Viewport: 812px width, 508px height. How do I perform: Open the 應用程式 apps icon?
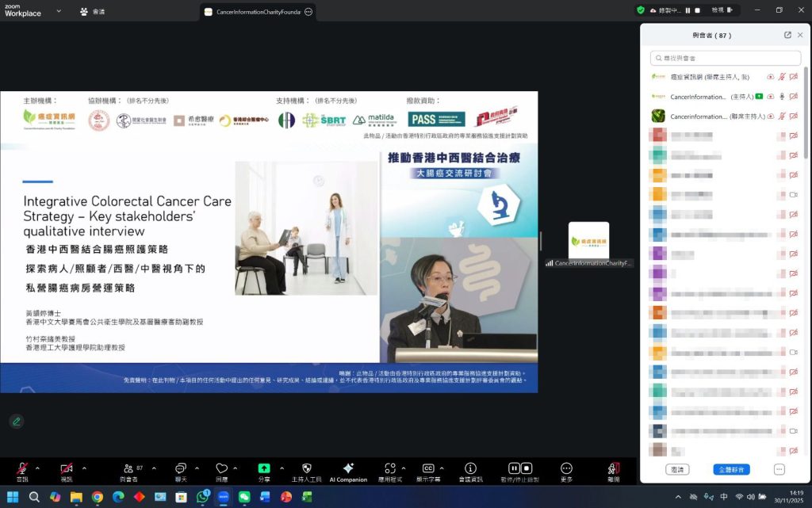click(391, 469)
